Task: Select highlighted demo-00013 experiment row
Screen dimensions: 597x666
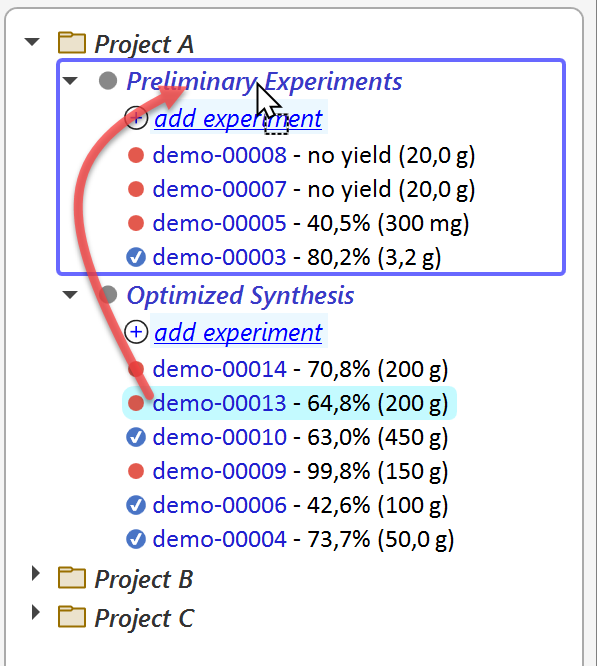Action: click(290, 403)
